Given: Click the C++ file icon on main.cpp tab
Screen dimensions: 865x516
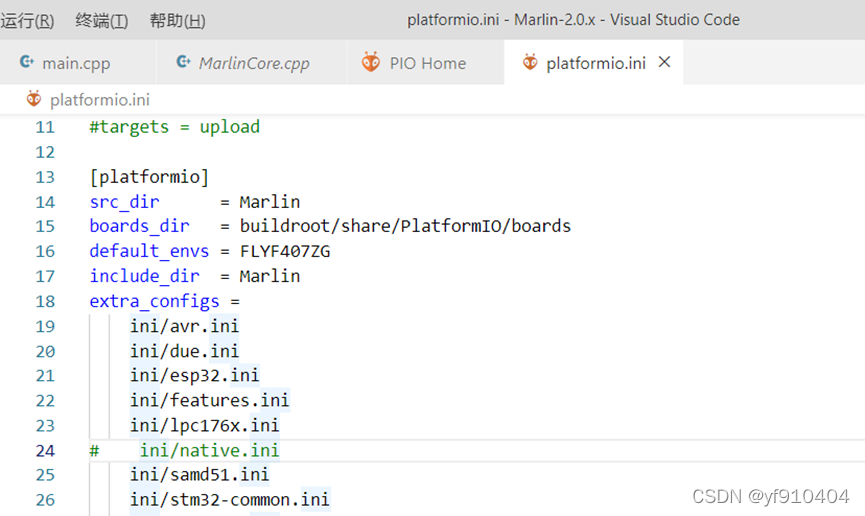Looking at the screenshot, I should click(26, 62).
